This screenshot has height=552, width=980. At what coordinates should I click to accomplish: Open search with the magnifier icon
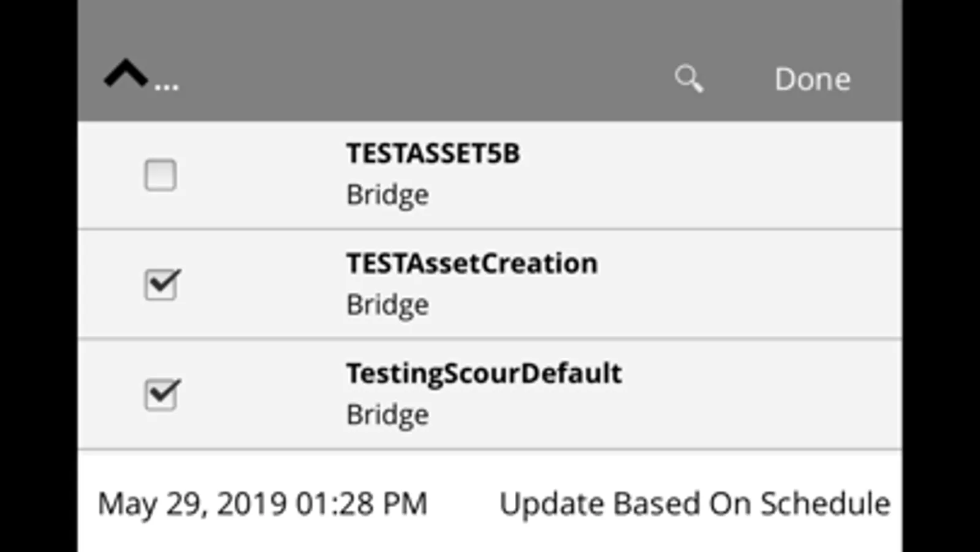(x=688, y=79)
